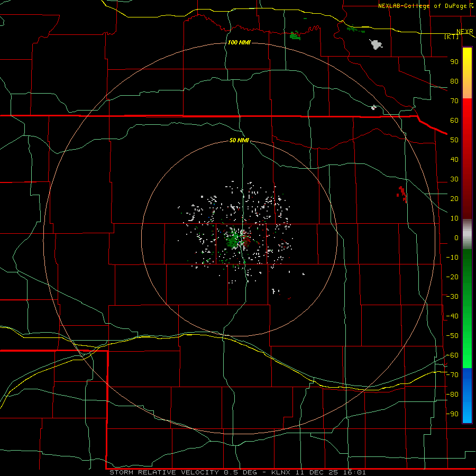Click the -40 value on velocity scale
The width and height of the screenshot is (476, 476).
pyautogui.click(x=452, y=316)
